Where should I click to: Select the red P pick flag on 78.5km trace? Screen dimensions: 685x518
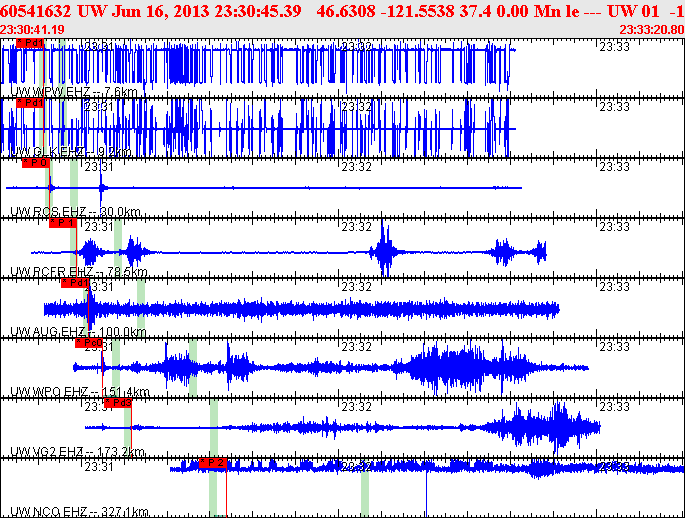tap(63, 223)
